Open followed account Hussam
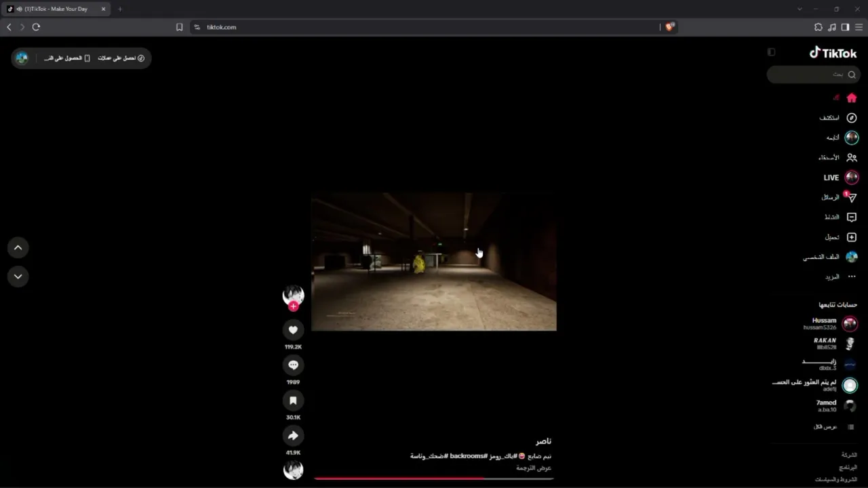Screen dimensions: 868x488 (x=831, y=323)
